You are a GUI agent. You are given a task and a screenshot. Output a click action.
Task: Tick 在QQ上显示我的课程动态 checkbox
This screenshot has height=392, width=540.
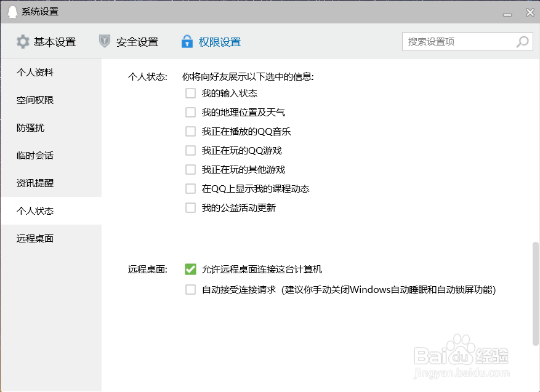(190, 188)
